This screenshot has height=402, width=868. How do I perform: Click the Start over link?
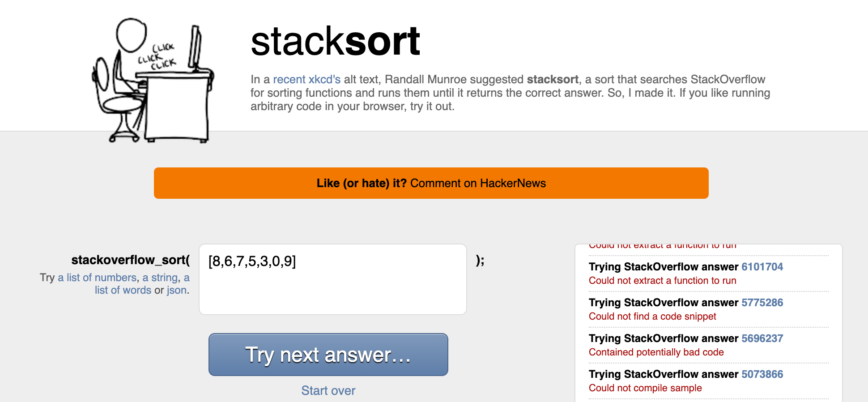(328, 390)
